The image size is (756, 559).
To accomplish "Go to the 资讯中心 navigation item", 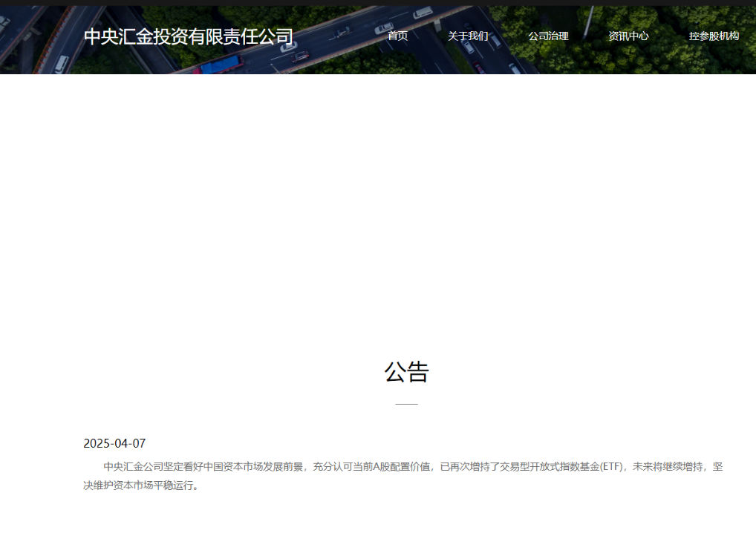I will pos(629,36).
